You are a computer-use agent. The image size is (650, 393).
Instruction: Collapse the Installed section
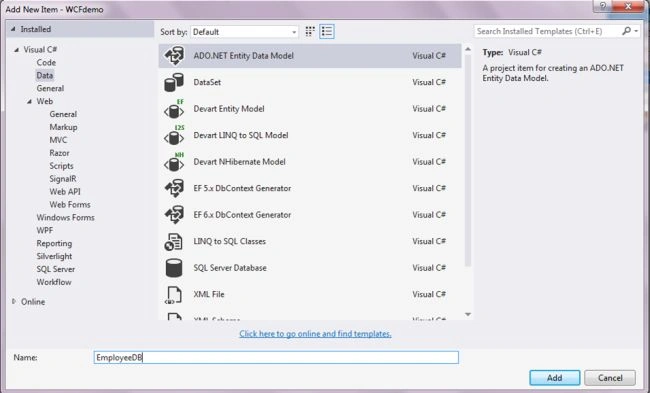pyautogui.click(x=13, y=29)
